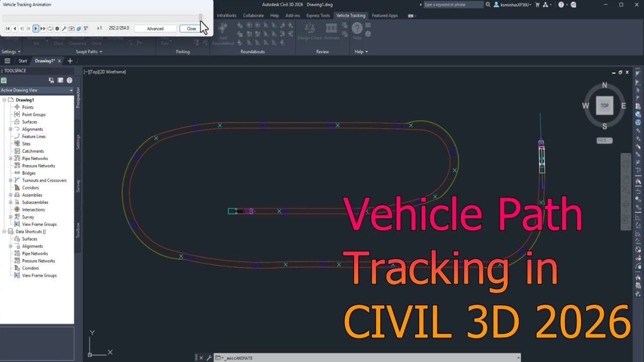Jump to animation start in Vehicle Tracking Animation
Viewport: 644px width, 362px height.
(x=8, y=29)
